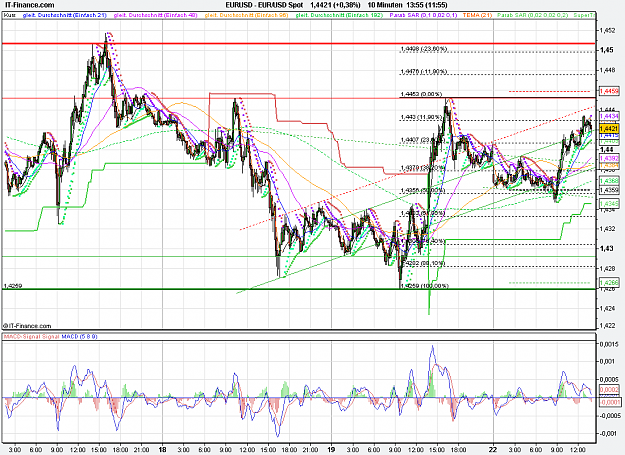Select the Fibonacci label '1,443 (11,90%)'
The image size is (625, 455).
[421, 117]
